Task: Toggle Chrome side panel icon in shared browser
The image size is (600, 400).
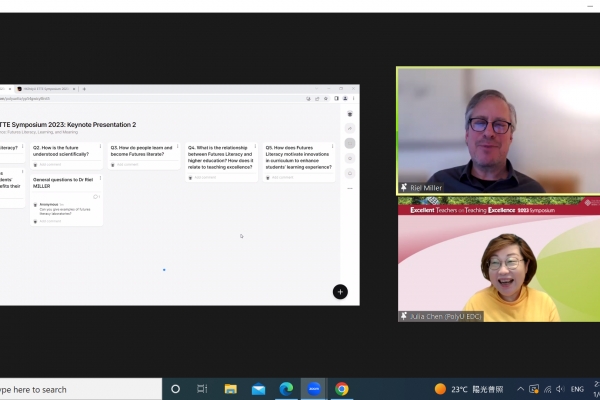Action: click(336, 98)
